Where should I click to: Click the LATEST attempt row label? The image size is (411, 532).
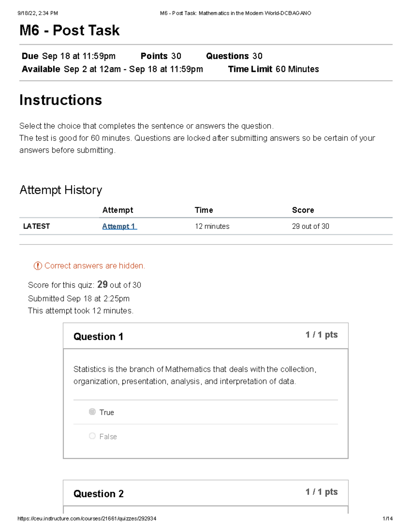[36, 226]
